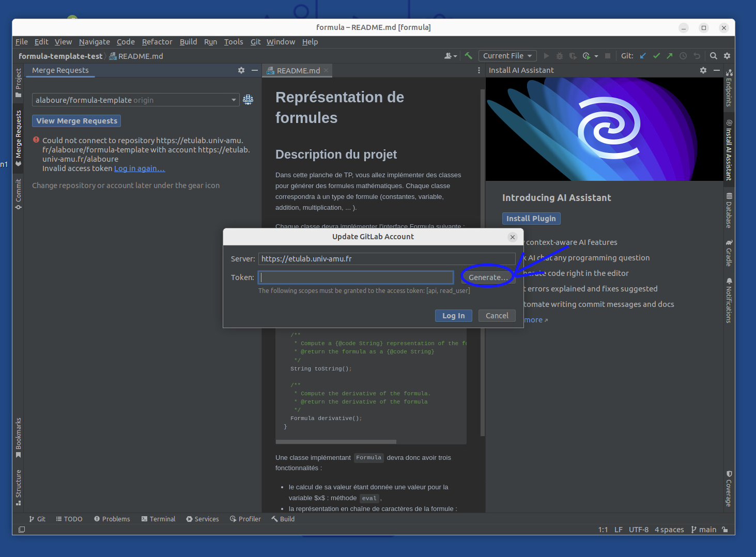
Task: Click the Log in again link
Action: (x=140, y=168)
